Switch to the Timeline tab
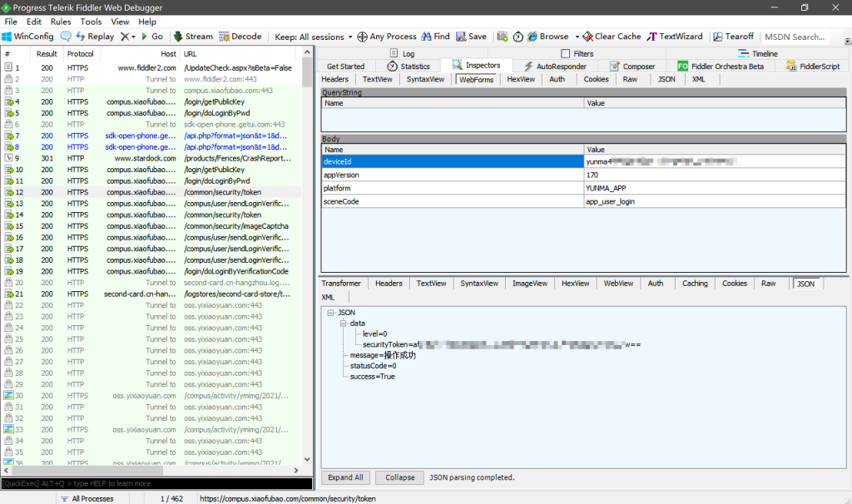Viewport: 852px width, 504px height. [x=758, y=54]
